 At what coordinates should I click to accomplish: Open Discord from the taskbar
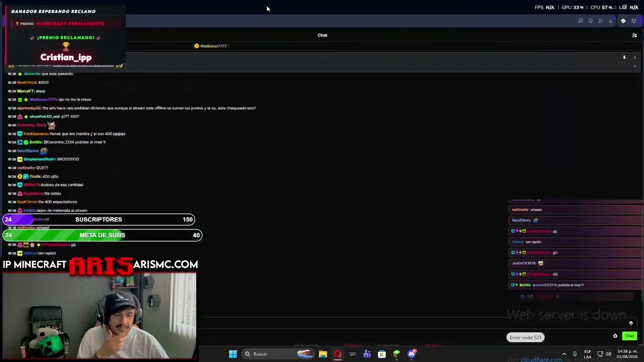click(412, 354)
